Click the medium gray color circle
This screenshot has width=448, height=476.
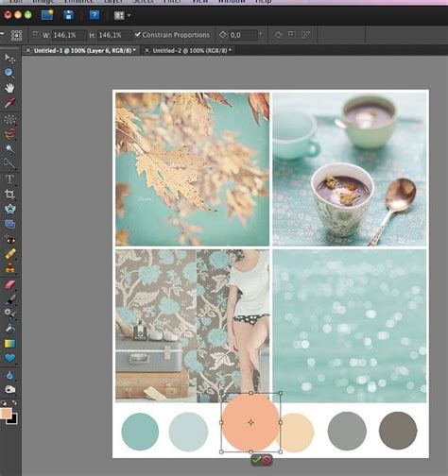(x=347, y=431)
